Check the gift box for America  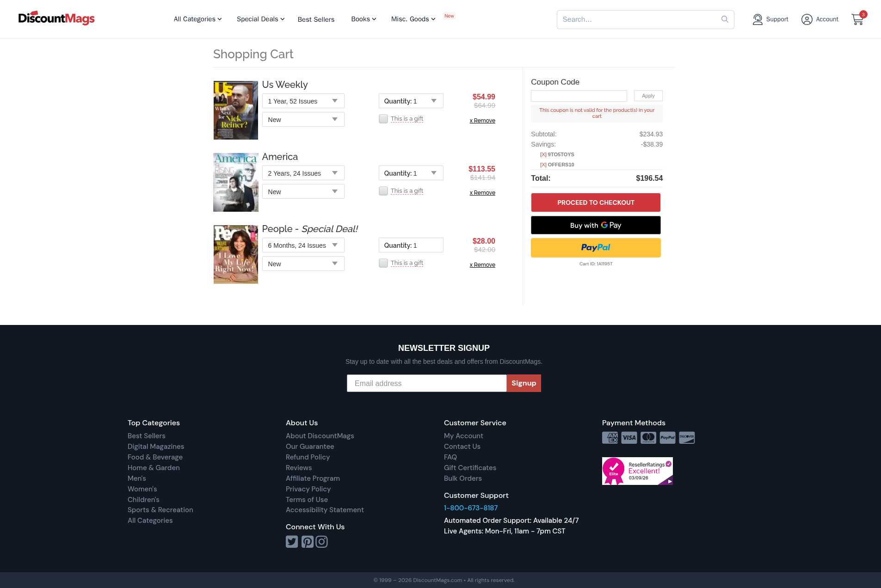383,191
